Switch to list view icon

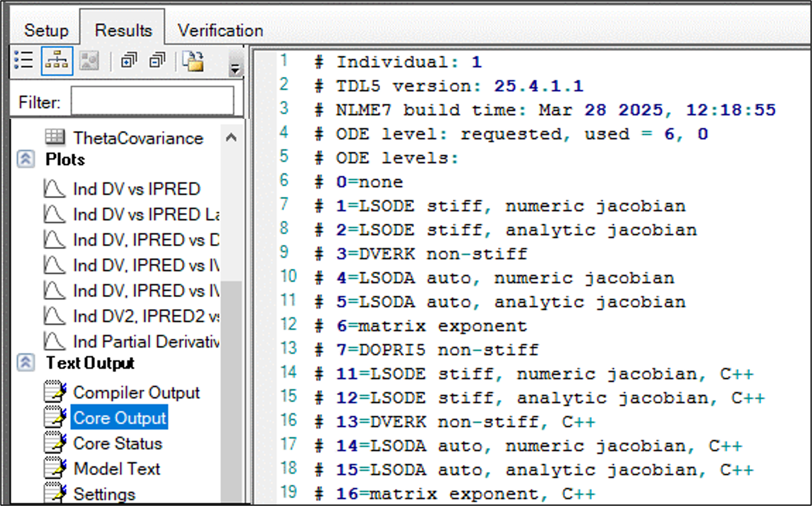point(23,60)
